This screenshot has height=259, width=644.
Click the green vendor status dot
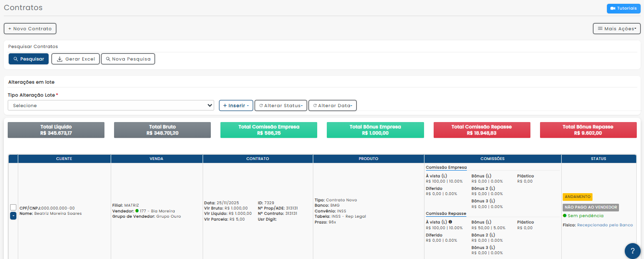137,211
